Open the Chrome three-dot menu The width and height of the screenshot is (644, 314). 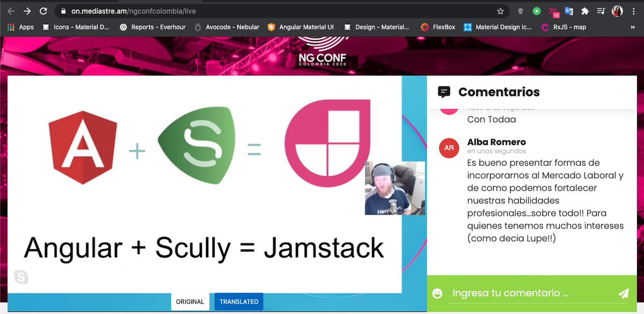click(633, 11)
